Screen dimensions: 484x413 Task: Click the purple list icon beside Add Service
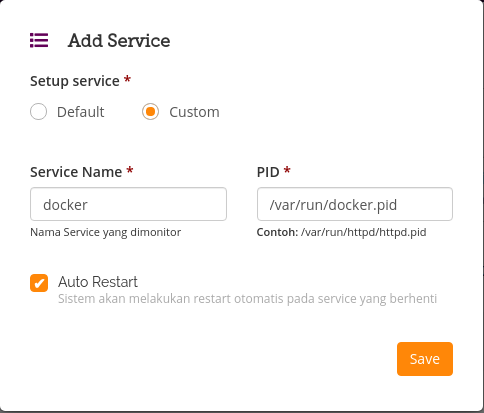[x=39, y=40]
